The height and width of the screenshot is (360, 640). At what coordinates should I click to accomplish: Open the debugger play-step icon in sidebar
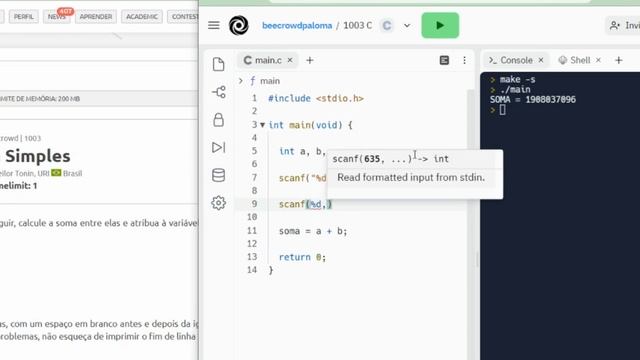pyautogui.click(x=218, y=147)
